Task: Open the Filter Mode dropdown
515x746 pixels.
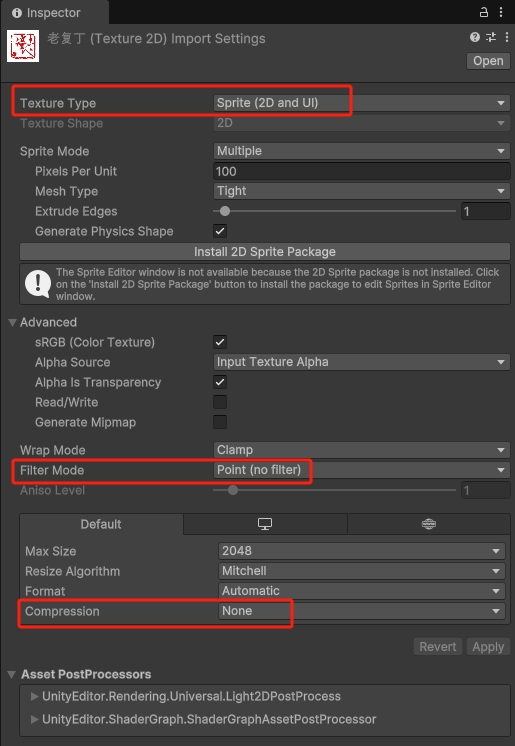Action: pos(361,470)
